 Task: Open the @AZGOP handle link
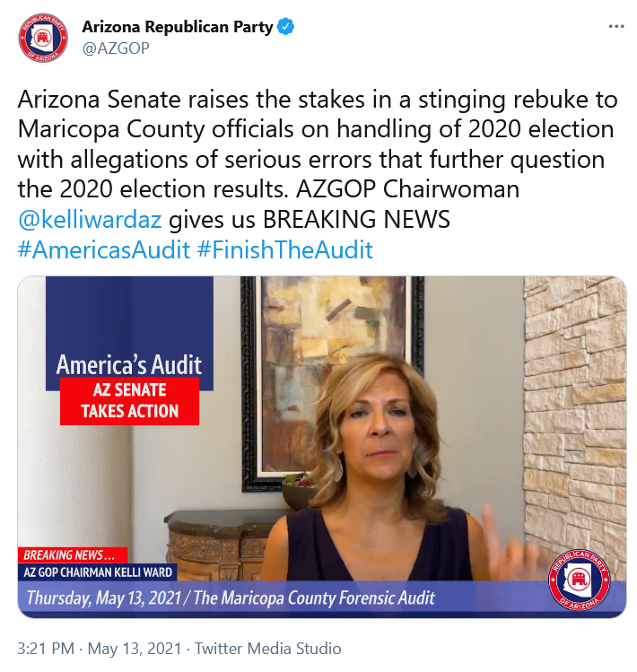(x=116, y=48)
